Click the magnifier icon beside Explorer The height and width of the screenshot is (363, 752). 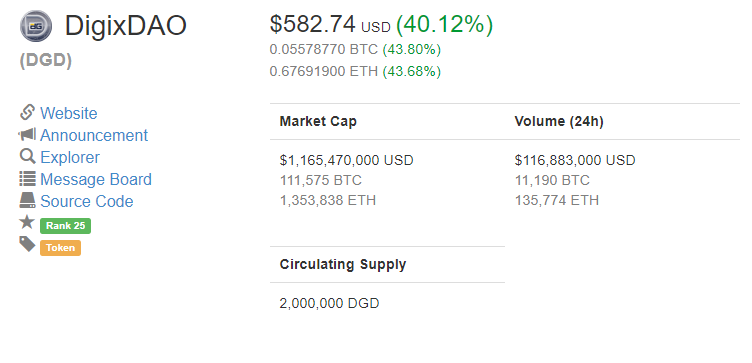tap(27, 156)
